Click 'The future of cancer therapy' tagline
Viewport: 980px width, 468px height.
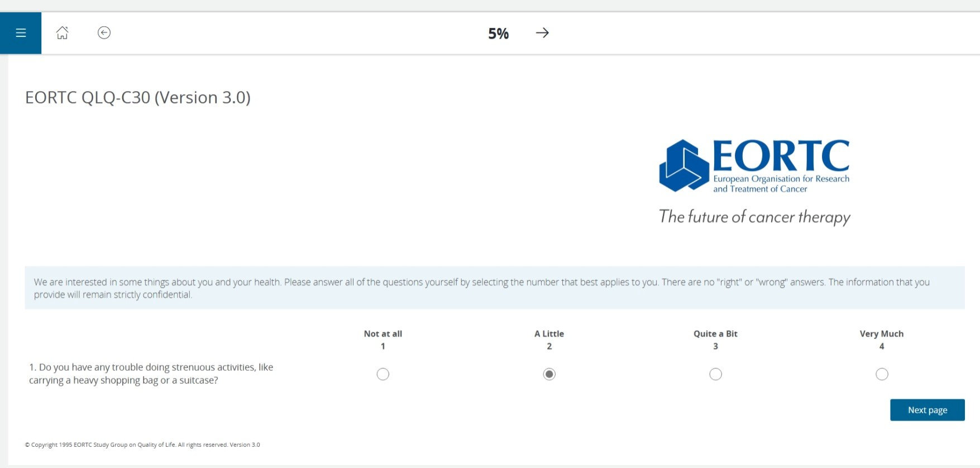pyautogui.click(x=754, y=217)
